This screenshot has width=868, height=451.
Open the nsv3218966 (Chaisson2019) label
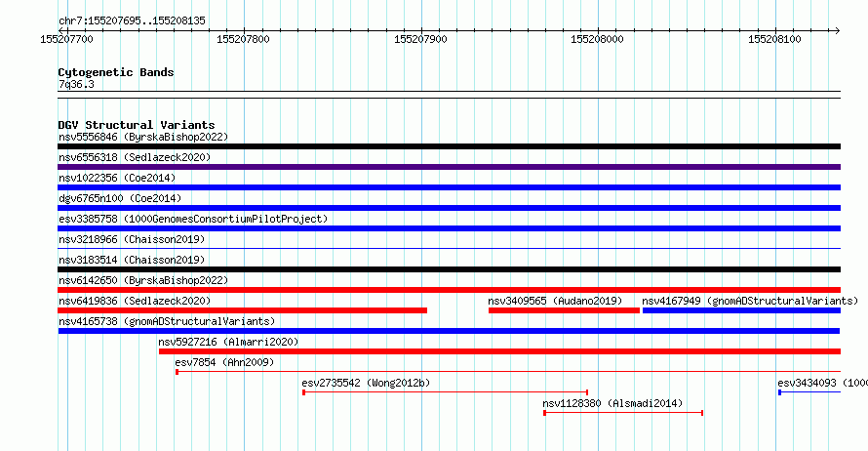click(132, 239)
